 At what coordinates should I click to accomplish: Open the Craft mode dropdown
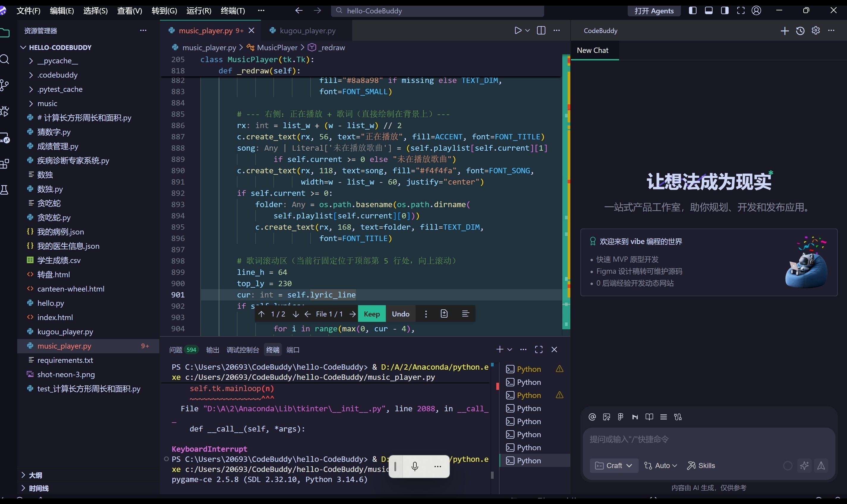pos(614,466)
